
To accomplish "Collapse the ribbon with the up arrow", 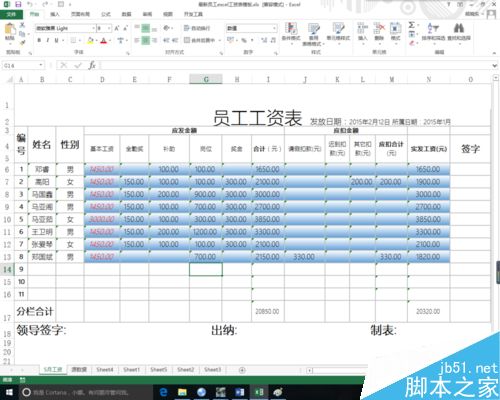I will tap(494, 53).
